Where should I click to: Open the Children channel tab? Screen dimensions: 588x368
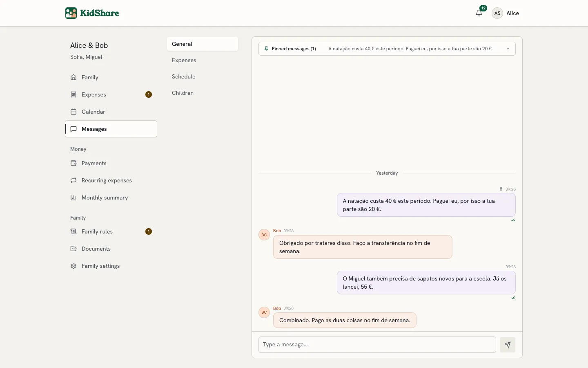(203, 93)
